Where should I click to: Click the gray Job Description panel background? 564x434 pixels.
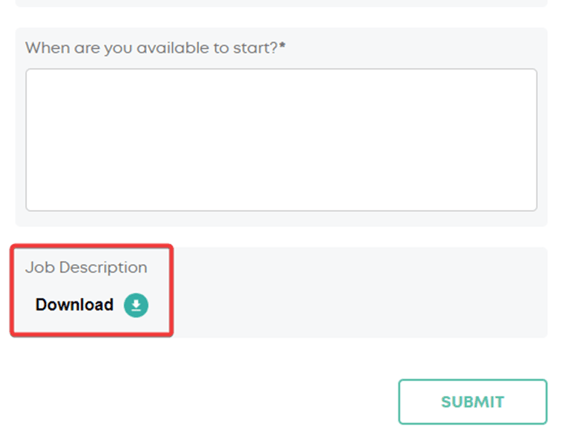tap(360, 292)
